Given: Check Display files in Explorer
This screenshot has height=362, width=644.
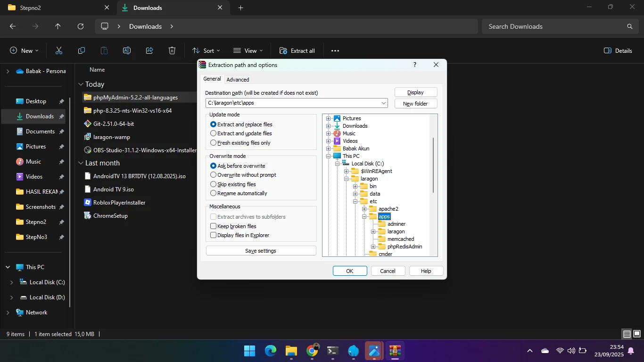Looking at the screenshot, I should tap(214, 235).
